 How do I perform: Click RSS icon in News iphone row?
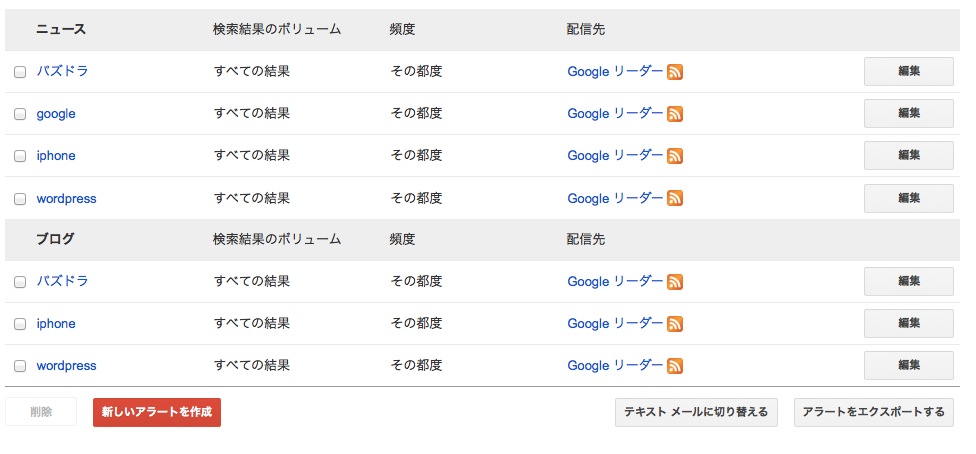[675, 156]
